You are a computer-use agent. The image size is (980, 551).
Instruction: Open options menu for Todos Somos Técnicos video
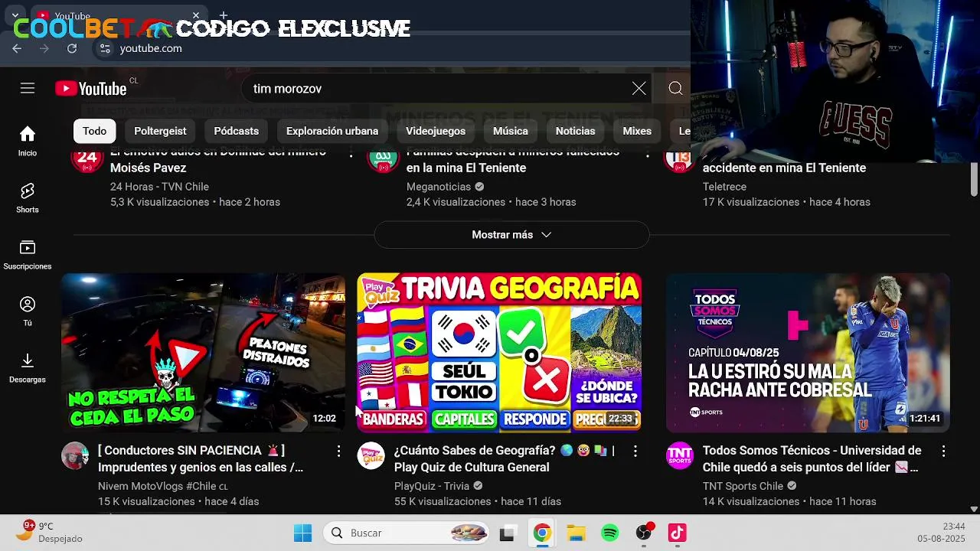[943, 452]
